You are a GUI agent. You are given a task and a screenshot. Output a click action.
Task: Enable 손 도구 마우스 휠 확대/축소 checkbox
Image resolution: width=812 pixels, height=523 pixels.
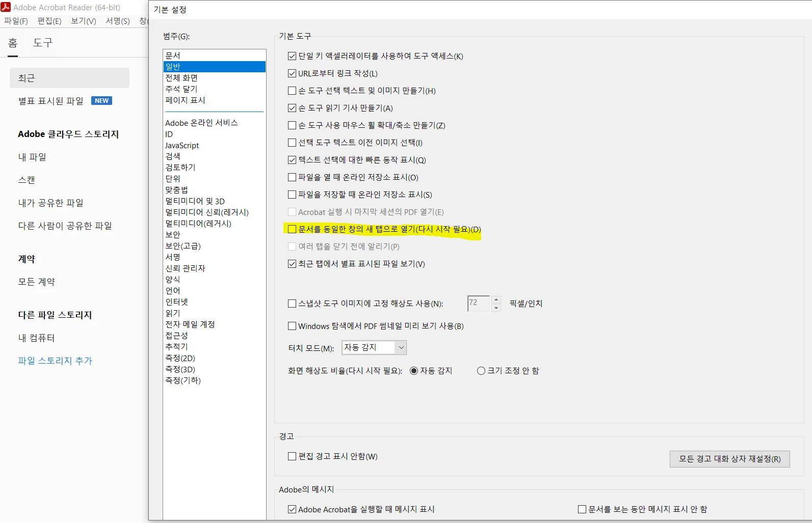[292, 125]
